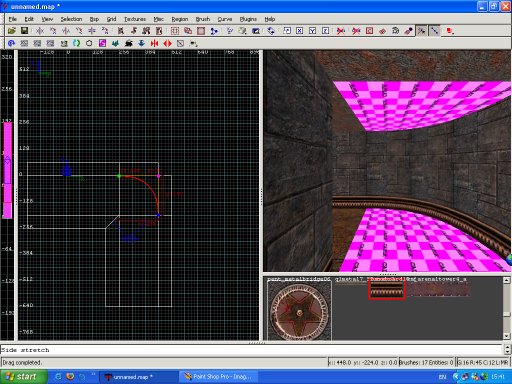Toggle the Scale X lock icon
512x384 pixels.
pos(299,31)
